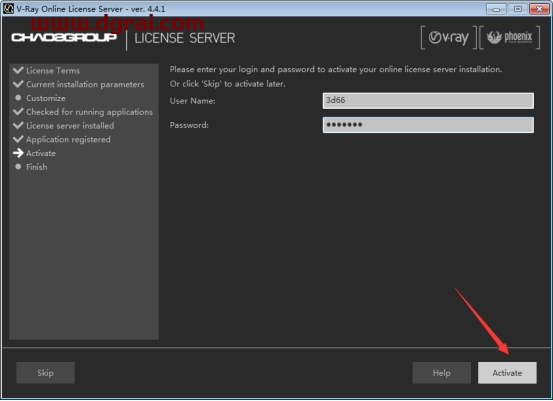Click the checkmark beside License Terms
Screen dimensions: 553x401
pos(18,70)
